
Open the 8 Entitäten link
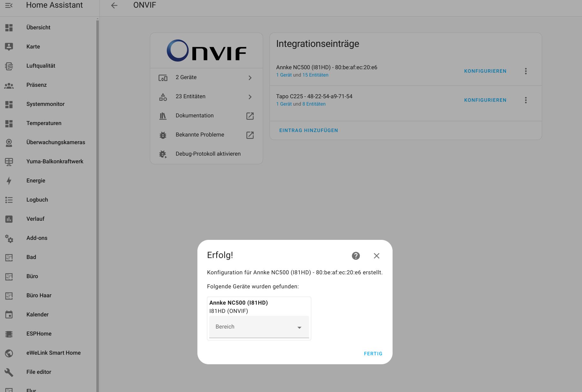[314, 104]
